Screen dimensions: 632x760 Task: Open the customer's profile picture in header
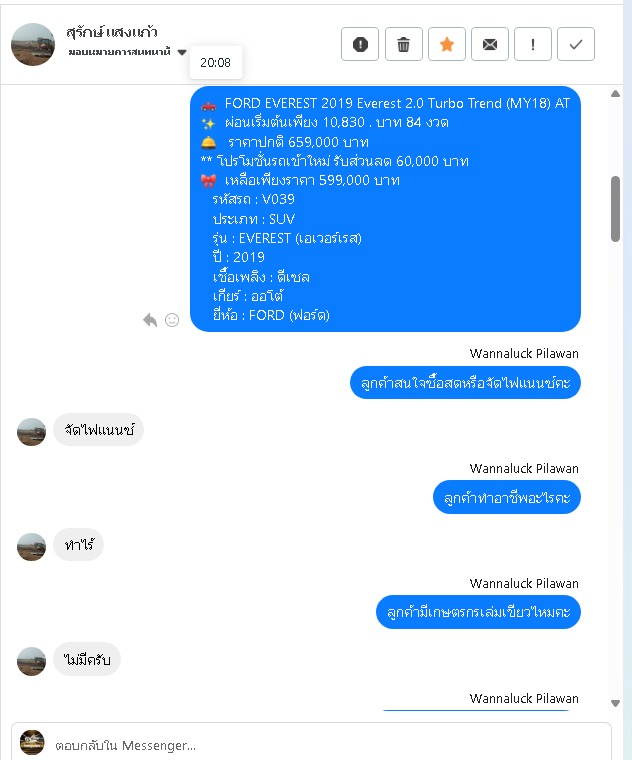coord(33,44)
